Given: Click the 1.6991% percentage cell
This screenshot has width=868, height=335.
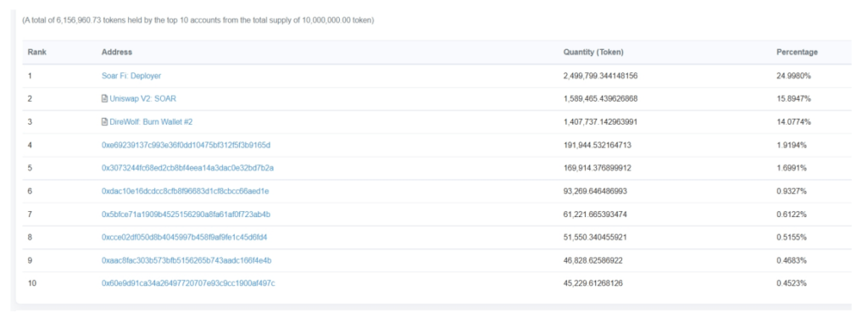Looking at the screenshot, I should point(792,168).
